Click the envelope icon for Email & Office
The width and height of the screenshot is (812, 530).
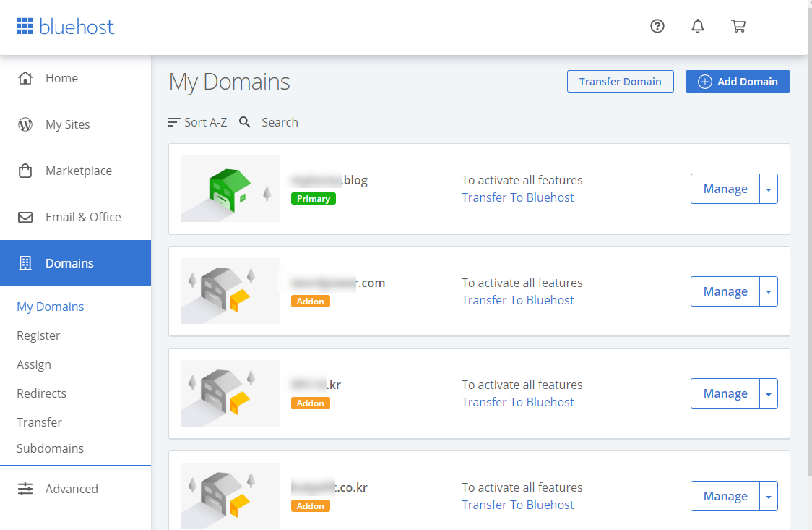tap(25, 217)
